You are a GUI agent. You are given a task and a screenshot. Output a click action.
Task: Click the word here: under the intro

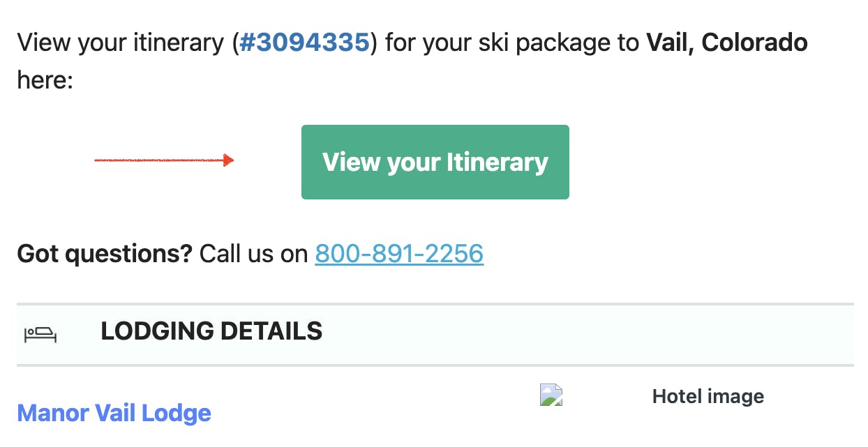(45, 79)
